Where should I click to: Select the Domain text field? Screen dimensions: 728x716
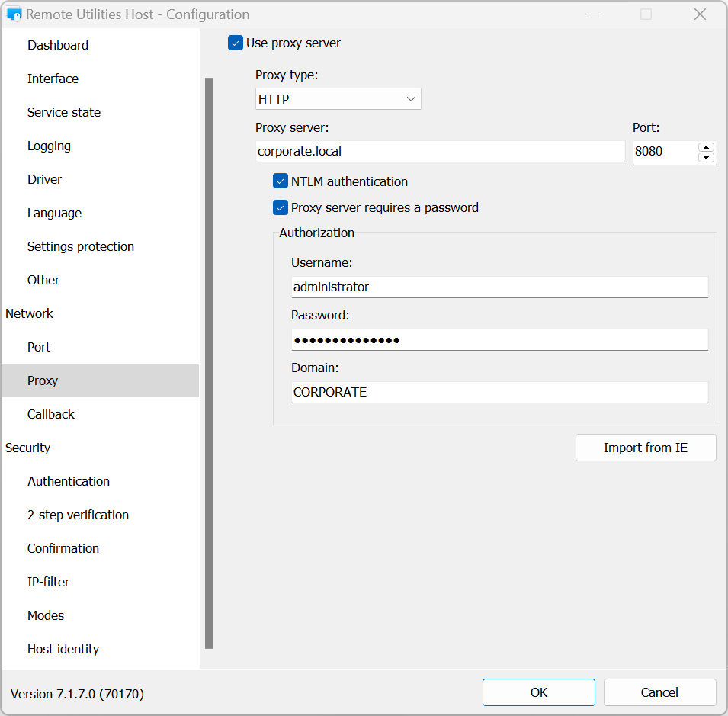(499, 392)
